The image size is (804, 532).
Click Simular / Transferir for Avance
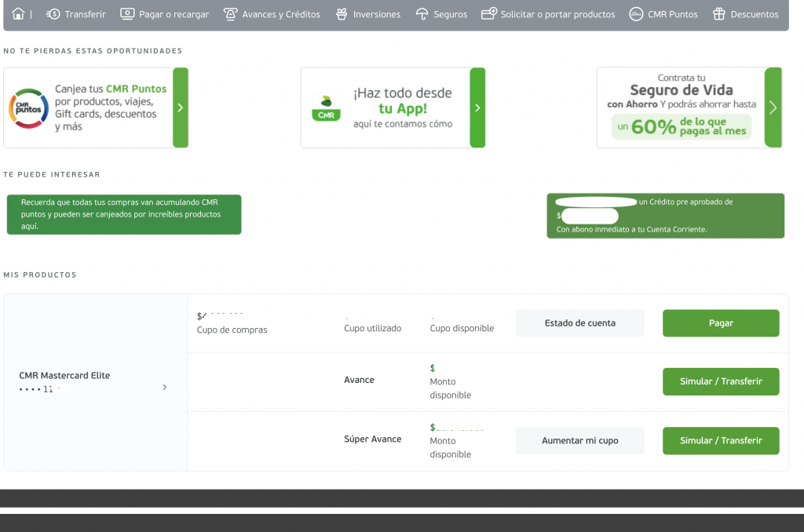click(x=721, y=381)
